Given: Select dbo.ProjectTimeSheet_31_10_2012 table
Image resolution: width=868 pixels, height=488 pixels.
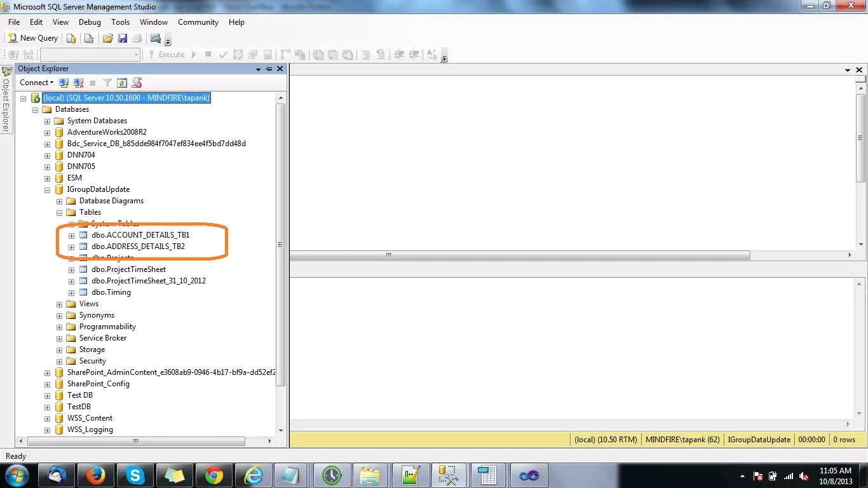Looking at the screenshot, I should 149,281.
